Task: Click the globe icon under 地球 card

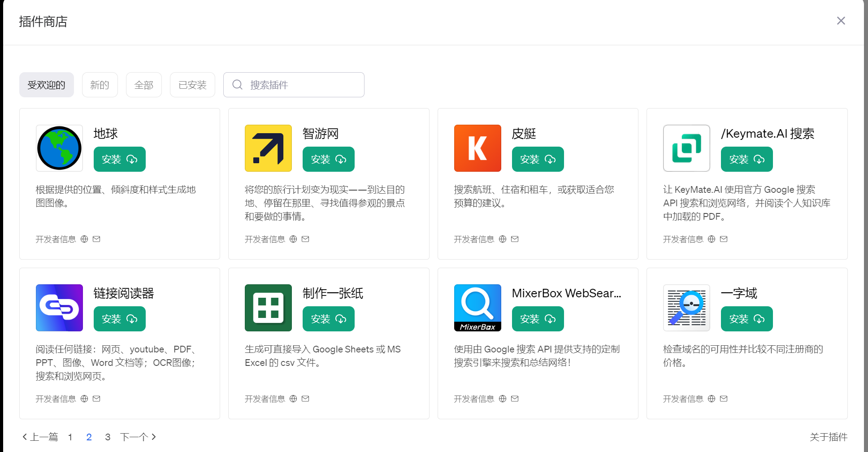Action: click(84, 239)
